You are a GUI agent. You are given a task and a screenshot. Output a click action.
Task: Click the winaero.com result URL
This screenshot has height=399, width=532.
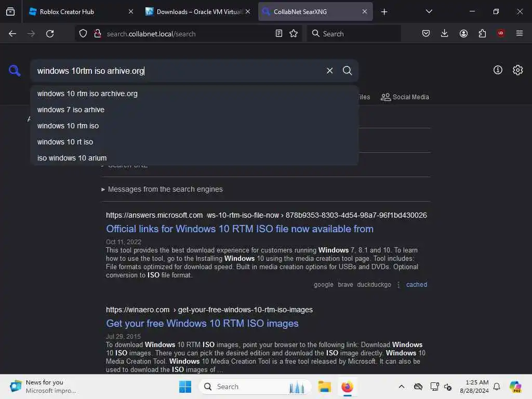[x=209, y=310]
